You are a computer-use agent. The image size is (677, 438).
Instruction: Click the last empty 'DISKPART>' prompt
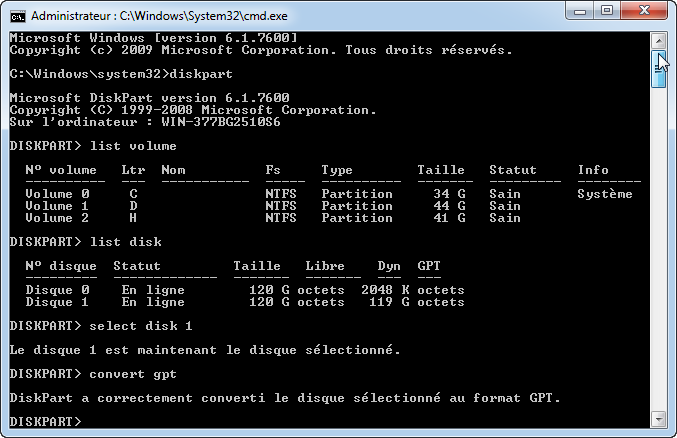(x=45, y=422)
